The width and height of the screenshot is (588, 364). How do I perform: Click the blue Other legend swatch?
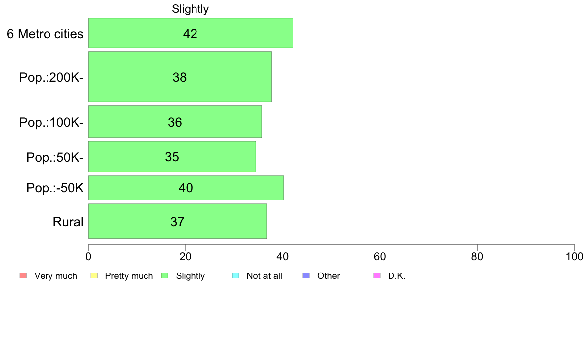pyautogui.click(x=306, y=276)
